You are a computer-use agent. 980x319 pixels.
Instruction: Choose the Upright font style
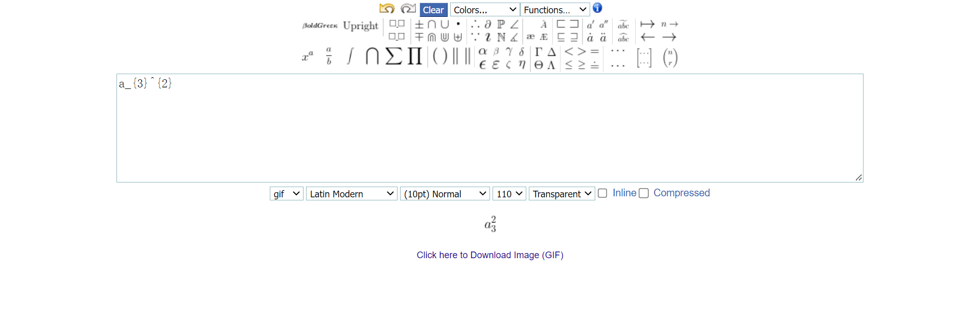361,26
